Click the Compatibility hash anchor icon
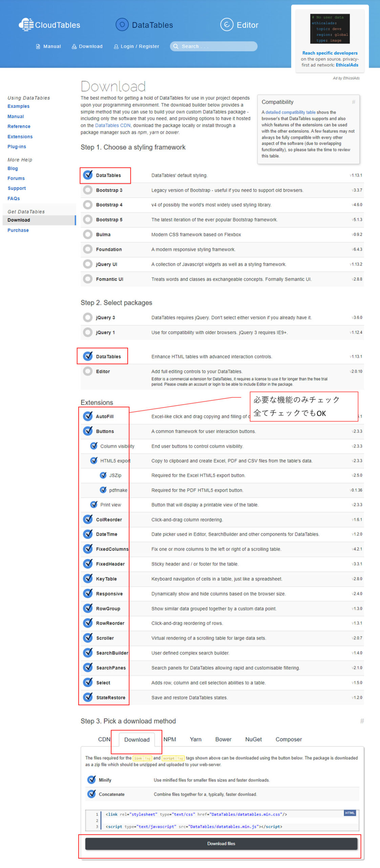Viewport: 380px width, 868px height. coord(353,102)
